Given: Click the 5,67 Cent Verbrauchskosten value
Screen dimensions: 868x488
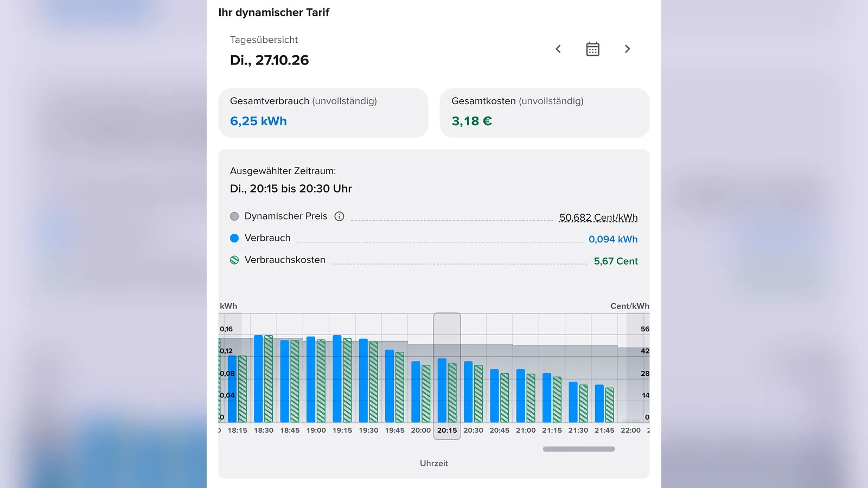Looking at the screenshot, I should 616,261.
